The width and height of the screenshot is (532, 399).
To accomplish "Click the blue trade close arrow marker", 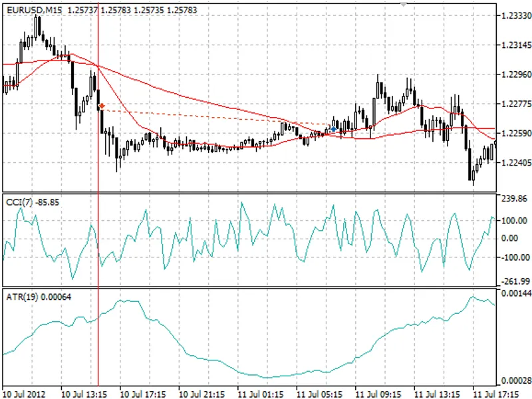I will tap(334, 129).
